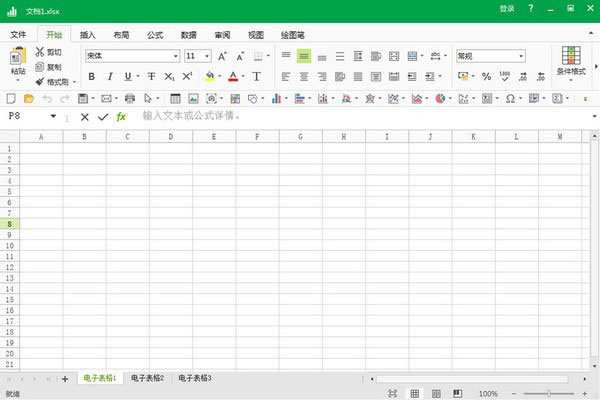
Task: Click the zoom in plus button
Action: 585,393
